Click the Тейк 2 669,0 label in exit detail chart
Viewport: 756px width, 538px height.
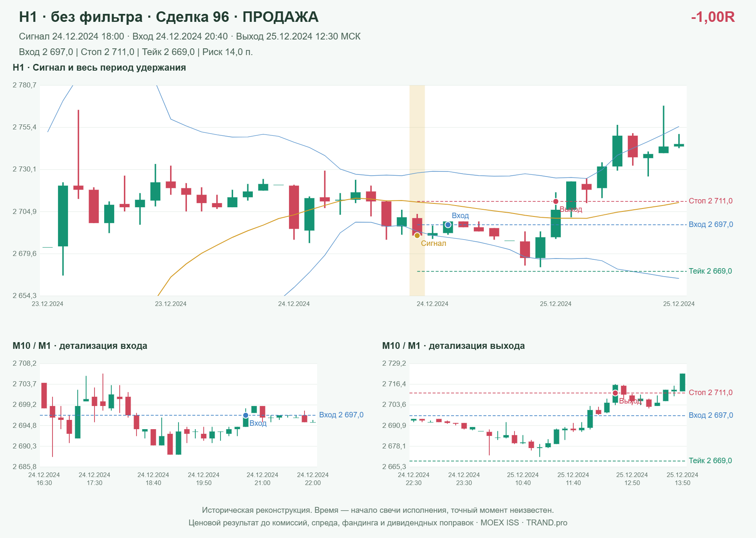(x=710, y=461)
